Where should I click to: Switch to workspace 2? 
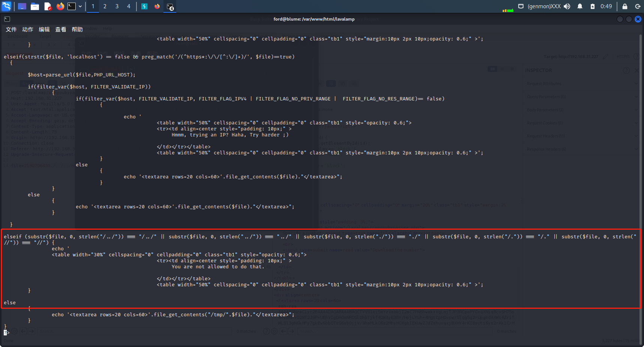(x=105, y=6)
